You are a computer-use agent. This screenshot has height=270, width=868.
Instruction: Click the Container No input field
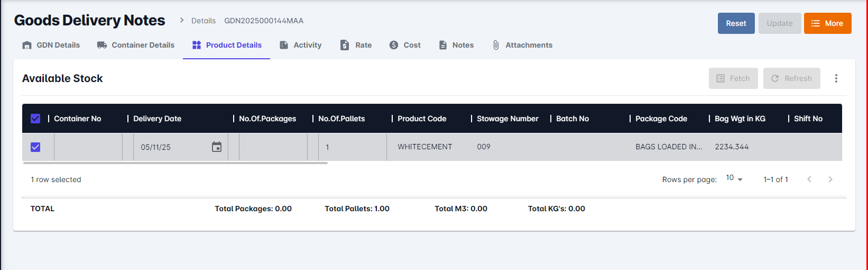coord(88,147)
